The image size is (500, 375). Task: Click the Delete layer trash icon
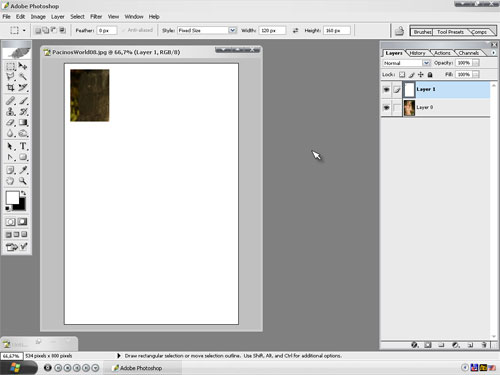point(484,345)
